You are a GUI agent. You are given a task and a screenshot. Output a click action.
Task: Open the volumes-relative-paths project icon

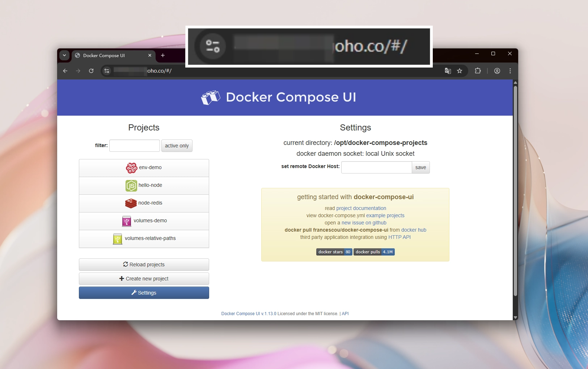(117, 239)
